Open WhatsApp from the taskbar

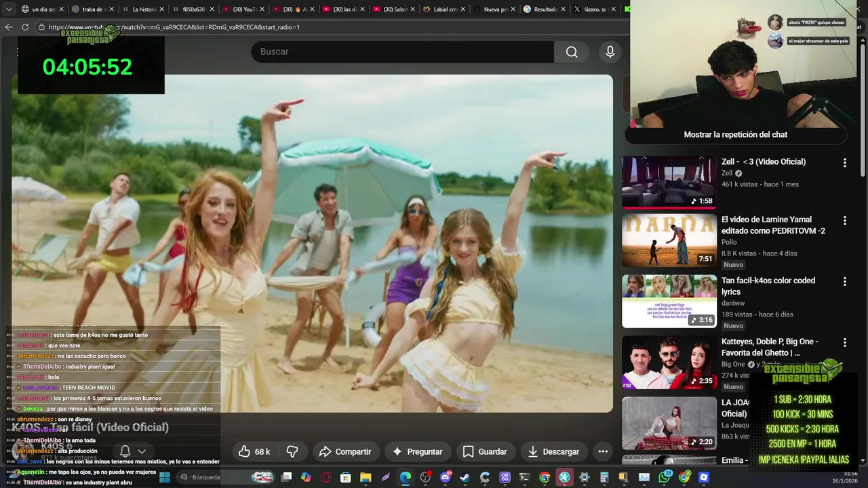coord(664,477)
